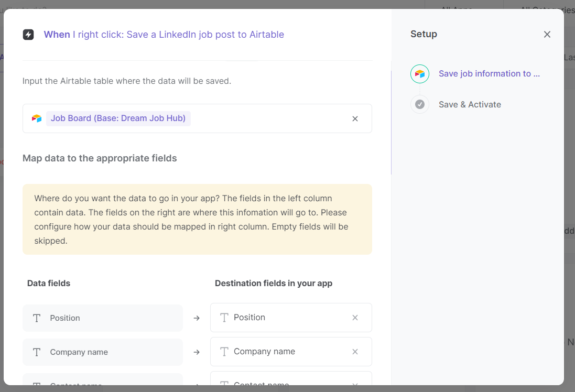This screenshot has height=392, width=575.
Task: Click the Airtable step icon in Setup sidebar
Action: click(420, 74)
